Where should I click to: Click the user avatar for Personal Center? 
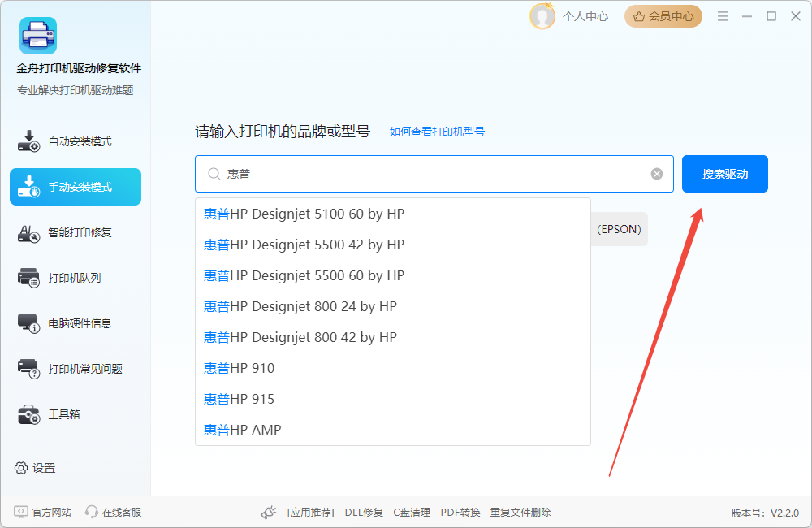542,16
